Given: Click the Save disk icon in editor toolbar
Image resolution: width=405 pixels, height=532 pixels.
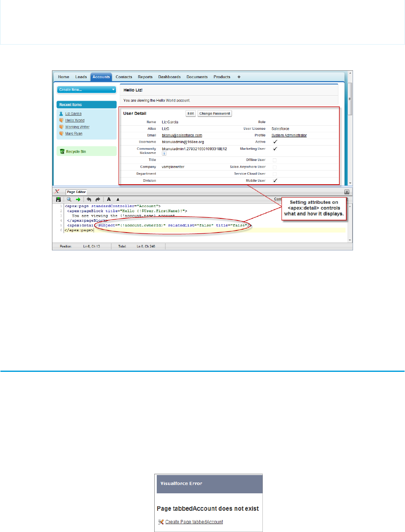Looking at the screenshot, I should pos(59,200).
